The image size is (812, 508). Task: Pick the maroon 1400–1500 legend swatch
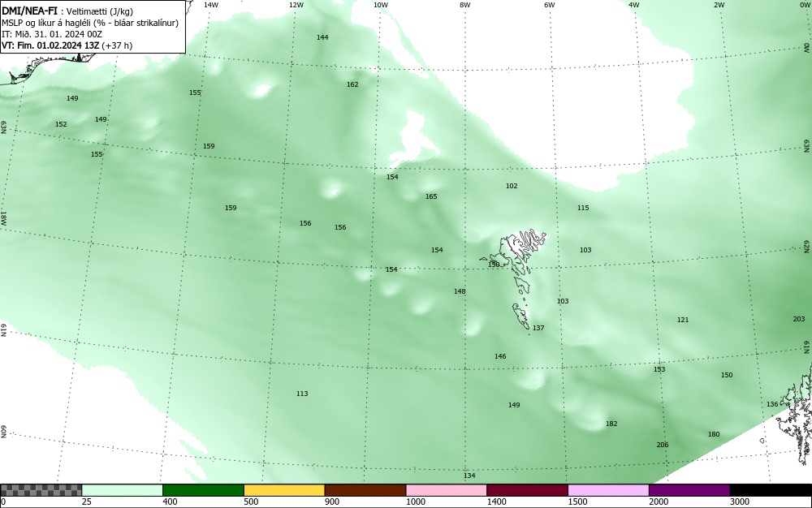(x=527, y=490)
